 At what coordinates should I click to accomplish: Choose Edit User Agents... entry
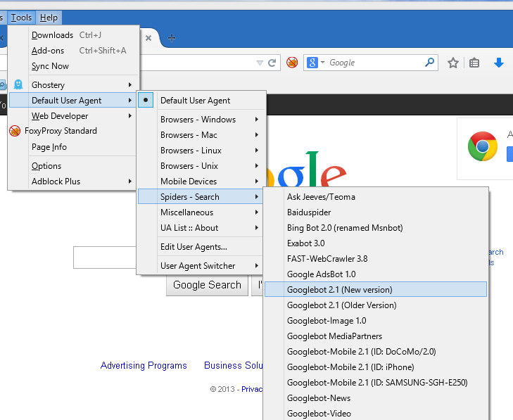(201, 247)
